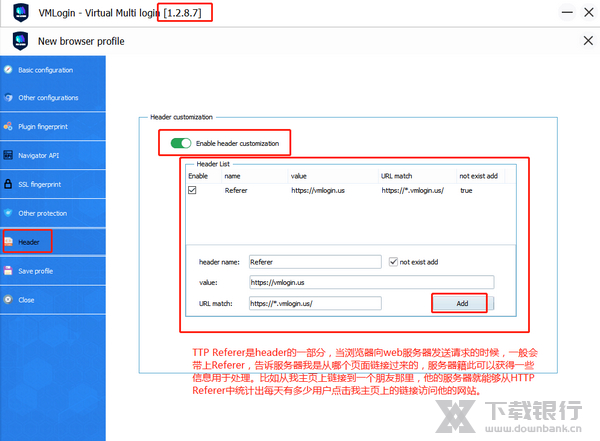Select https://vmlogin.us value cell in list
Screen dimensions: 600x441
point(318,190)
